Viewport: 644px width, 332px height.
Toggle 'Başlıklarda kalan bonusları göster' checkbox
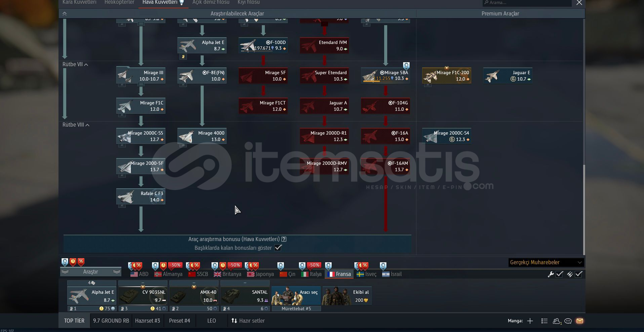(x=278, y=248)
